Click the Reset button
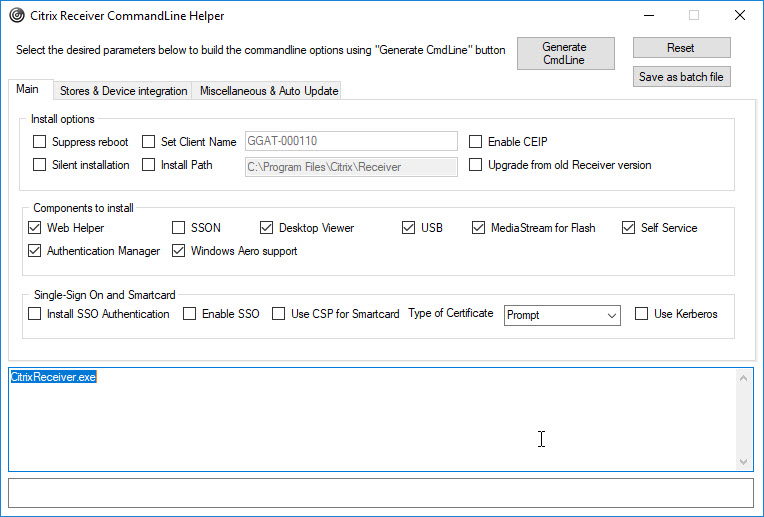 pyautogui.click(x=681, y=48)
